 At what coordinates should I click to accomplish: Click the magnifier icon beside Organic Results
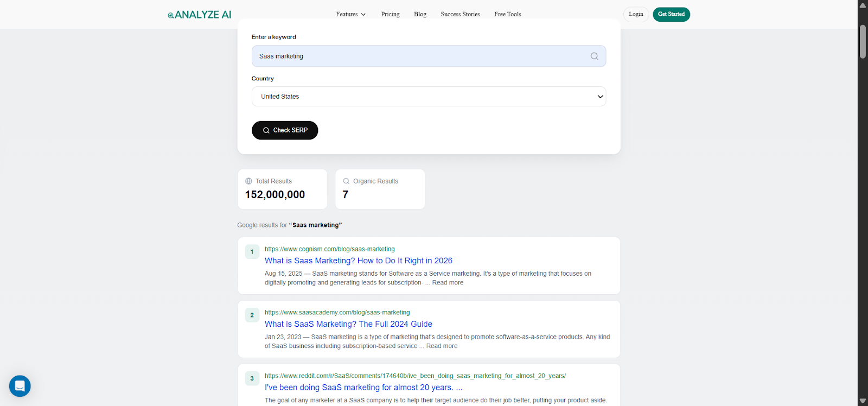click(346, 181)
